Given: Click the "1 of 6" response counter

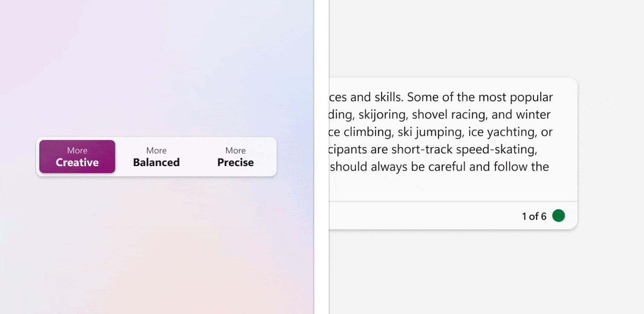Looking at the screenshot, I should click(534, 216).
